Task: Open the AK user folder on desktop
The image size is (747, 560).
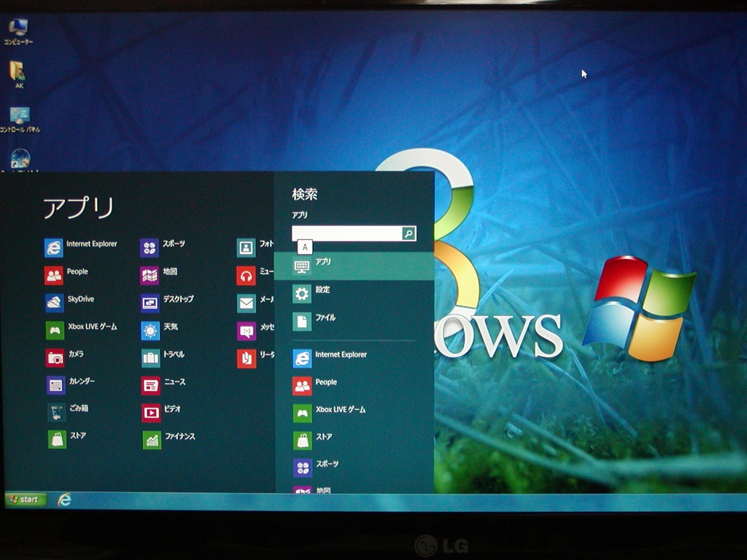Action: tap(18, 75)
